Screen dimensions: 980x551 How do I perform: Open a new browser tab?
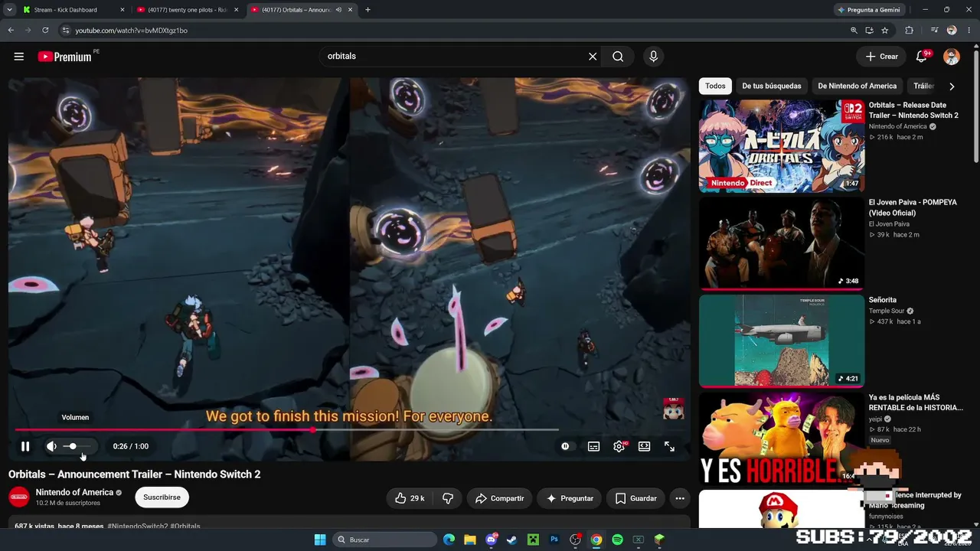click(367, 10)
